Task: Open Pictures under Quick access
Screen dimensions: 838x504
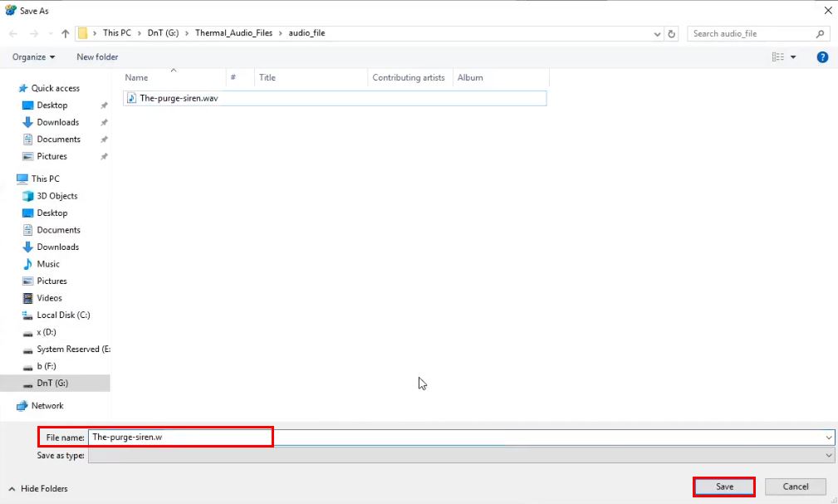Action: (51, 157)
